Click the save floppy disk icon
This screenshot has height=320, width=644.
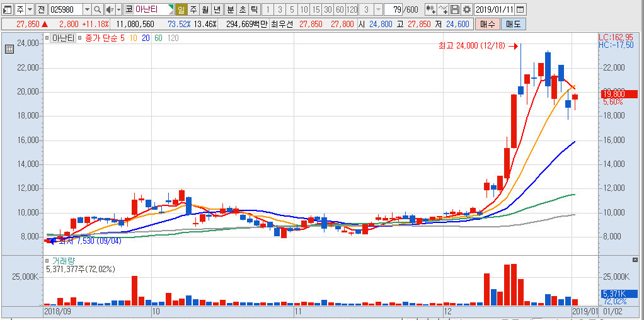pyautogui.click(x=455, y=9)
